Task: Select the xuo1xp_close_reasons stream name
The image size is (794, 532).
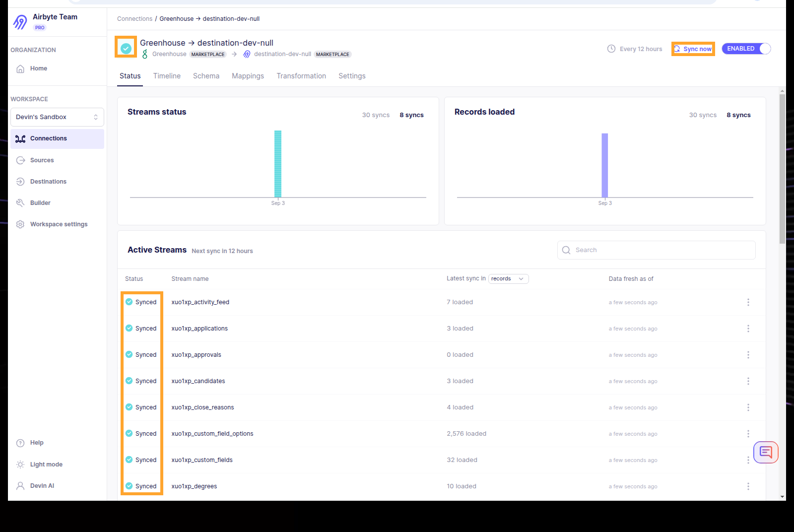Action: [x=202, y=407]
